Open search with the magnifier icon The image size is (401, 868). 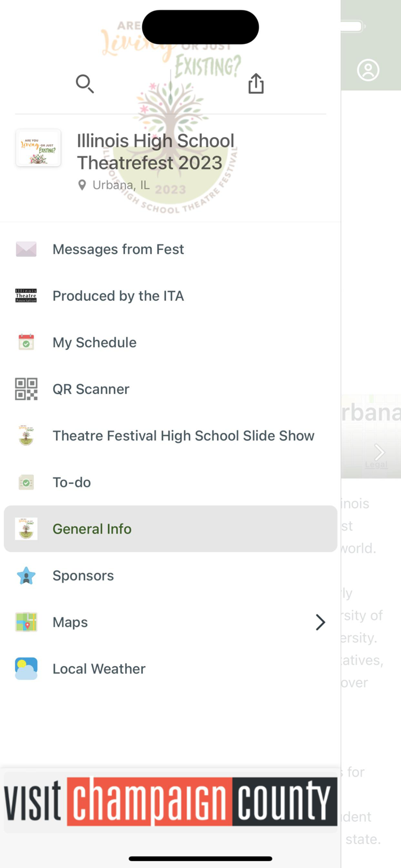point(84,84)
